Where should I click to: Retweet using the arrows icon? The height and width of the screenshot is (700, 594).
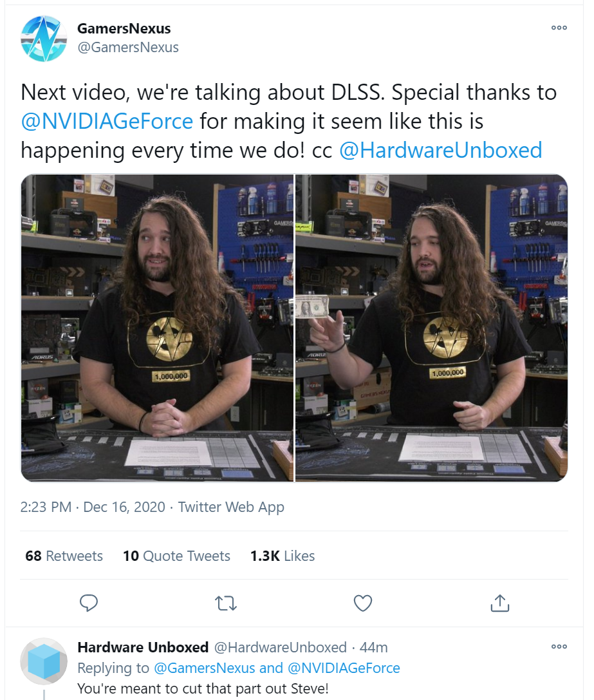226,603
